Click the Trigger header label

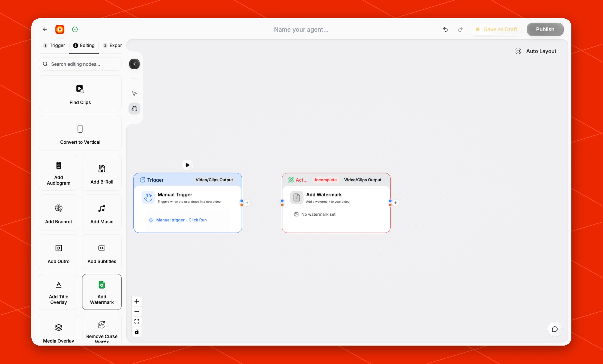(155, 180)
